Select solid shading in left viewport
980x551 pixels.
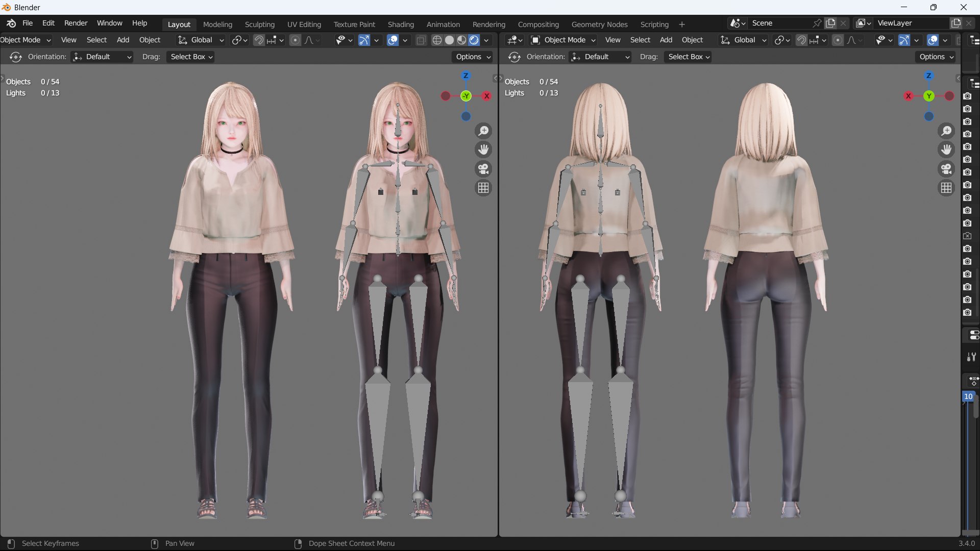point(449,40)
